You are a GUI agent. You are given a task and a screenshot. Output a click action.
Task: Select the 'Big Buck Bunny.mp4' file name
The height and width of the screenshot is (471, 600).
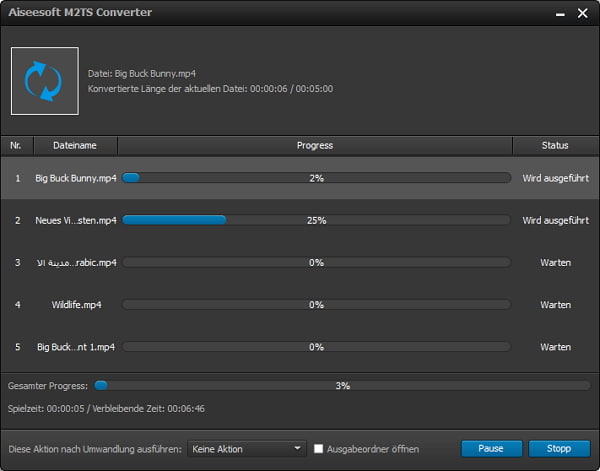coord(76,178)
